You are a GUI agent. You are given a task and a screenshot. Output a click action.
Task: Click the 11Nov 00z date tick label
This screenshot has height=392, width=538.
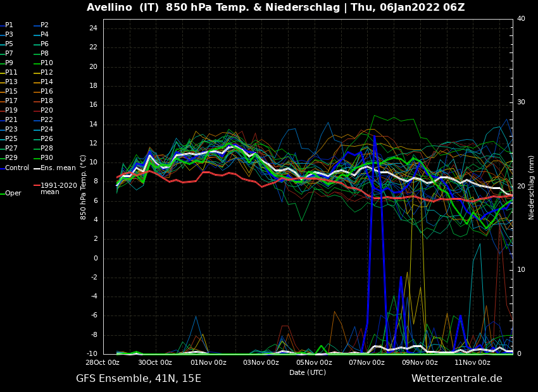[x=472, y=363]
